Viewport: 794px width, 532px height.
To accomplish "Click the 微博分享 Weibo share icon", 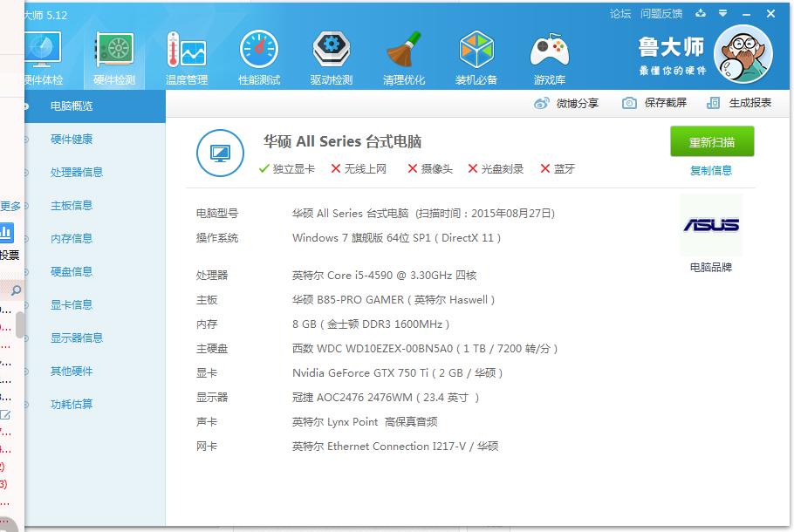I will [x=541, y=103].
